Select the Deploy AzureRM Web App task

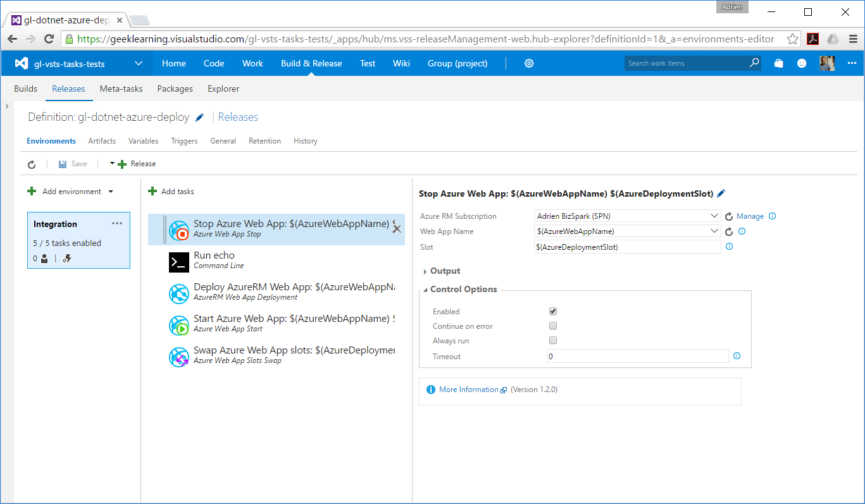pos(277,293)
